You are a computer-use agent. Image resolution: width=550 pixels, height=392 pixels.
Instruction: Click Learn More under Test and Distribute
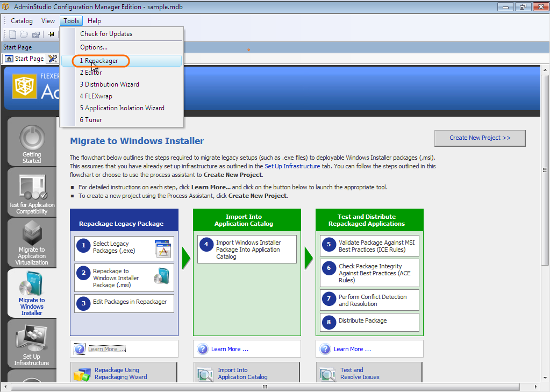point(352,349)
